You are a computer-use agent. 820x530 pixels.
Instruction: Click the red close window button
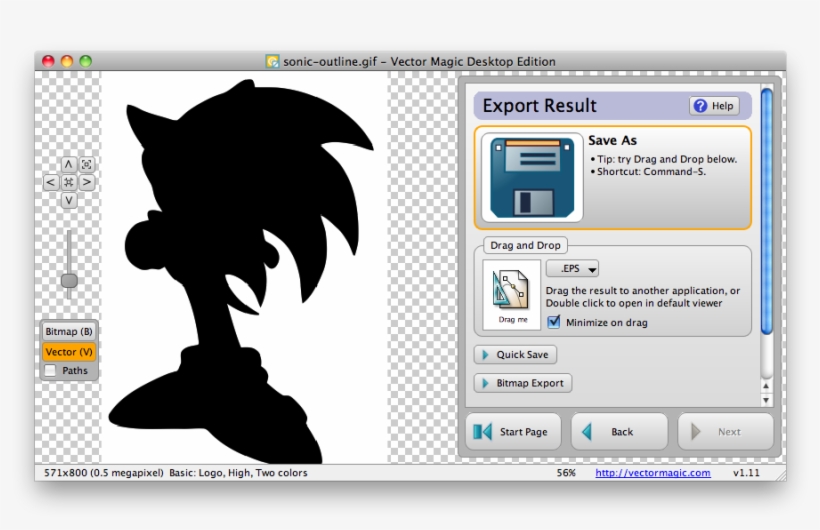click(48, 61)
